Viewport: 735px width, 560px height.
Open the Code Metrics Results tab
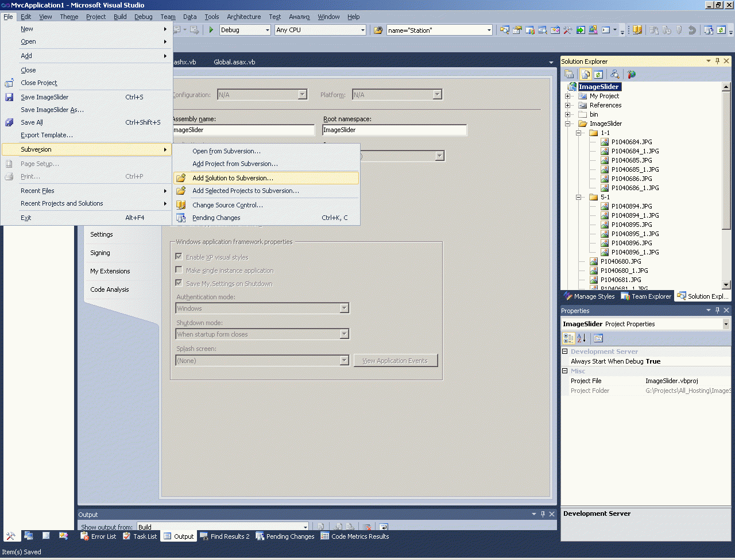point(354,536)
